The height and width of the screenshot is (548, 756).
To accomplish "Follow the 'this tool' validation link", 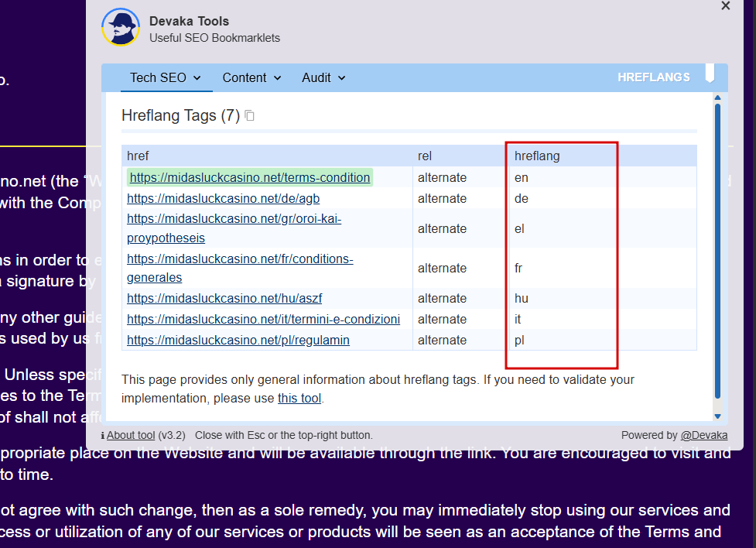I will pyautogui.click(x=299, y=398).
